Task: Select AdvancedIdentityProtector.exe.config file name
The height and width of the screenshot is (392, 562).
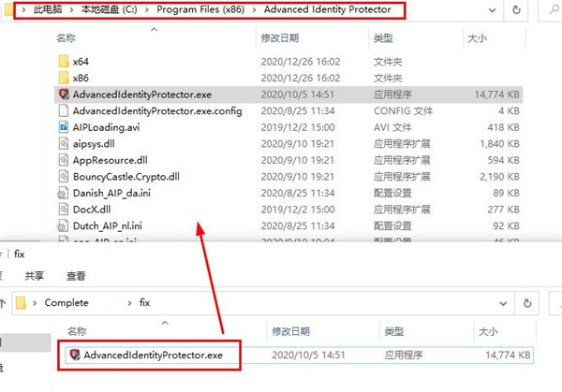Action: click(157, 111)
